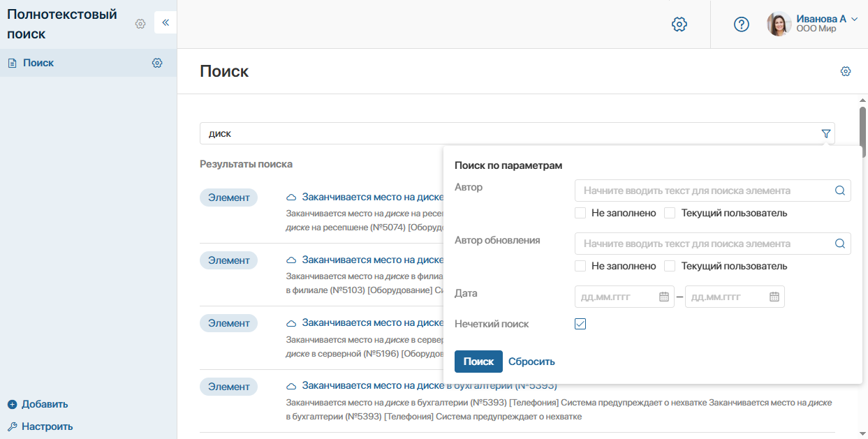Click the "Результаты поиска" heading text
This screenshot has width=868, height=439.
coord(246,164)
